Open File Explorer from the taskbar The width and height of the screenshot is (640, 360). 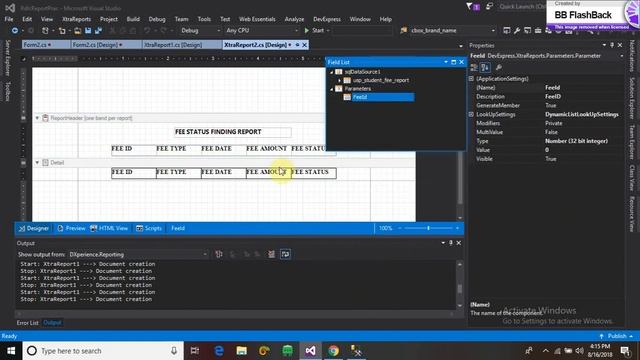click(x=242, y=351)
